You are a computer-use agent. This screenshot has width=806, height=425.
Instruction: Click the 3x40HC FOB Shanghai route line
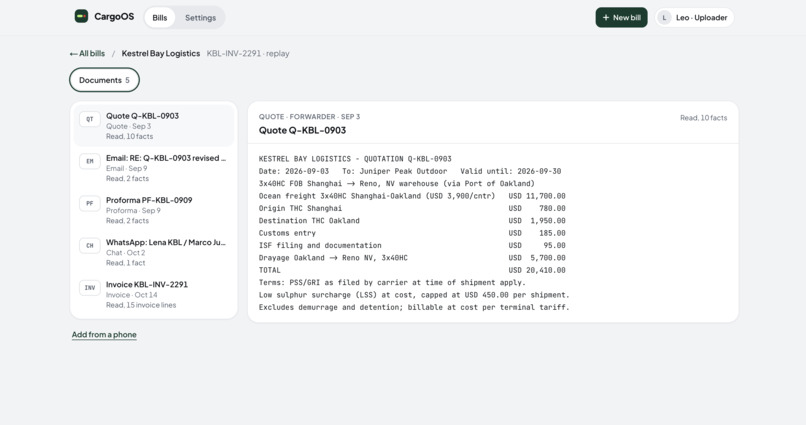pos(397,184)
